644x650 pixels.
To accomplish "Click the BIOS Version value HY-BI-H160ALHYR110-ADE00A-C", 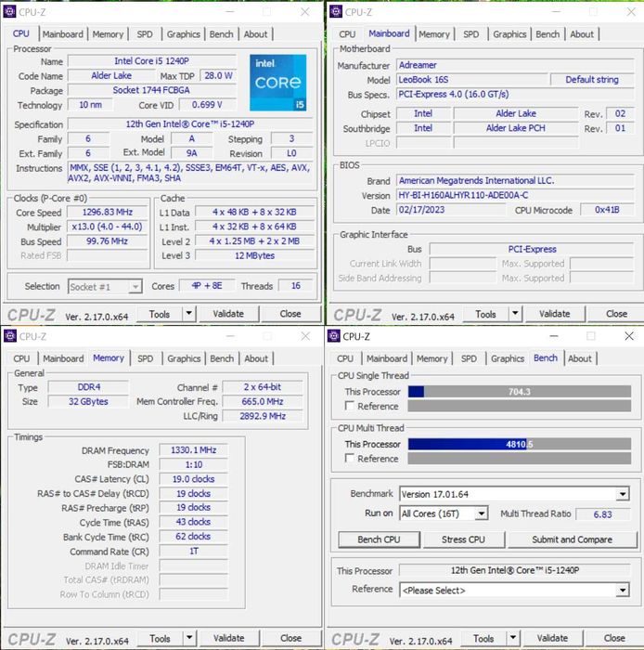I will 515,195.
